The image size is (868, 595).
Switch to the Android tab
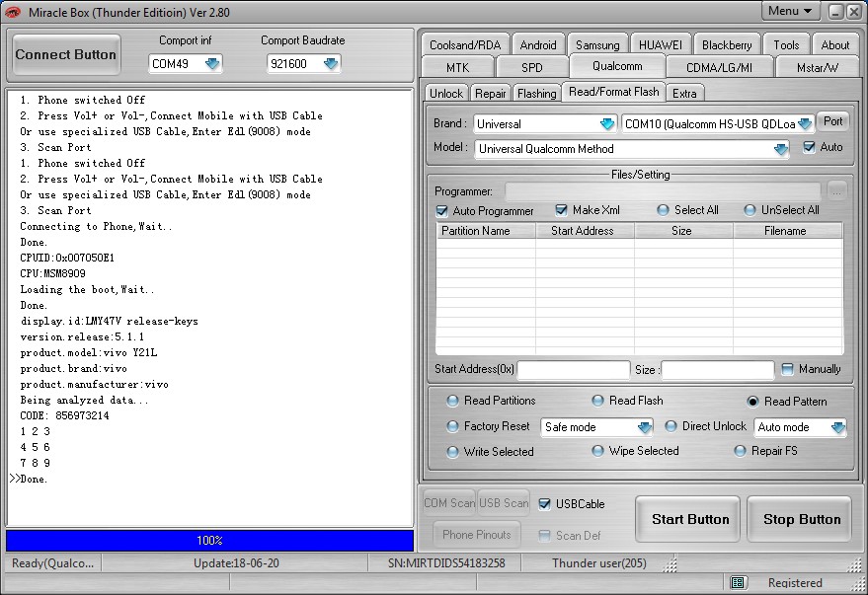[538, 44]
